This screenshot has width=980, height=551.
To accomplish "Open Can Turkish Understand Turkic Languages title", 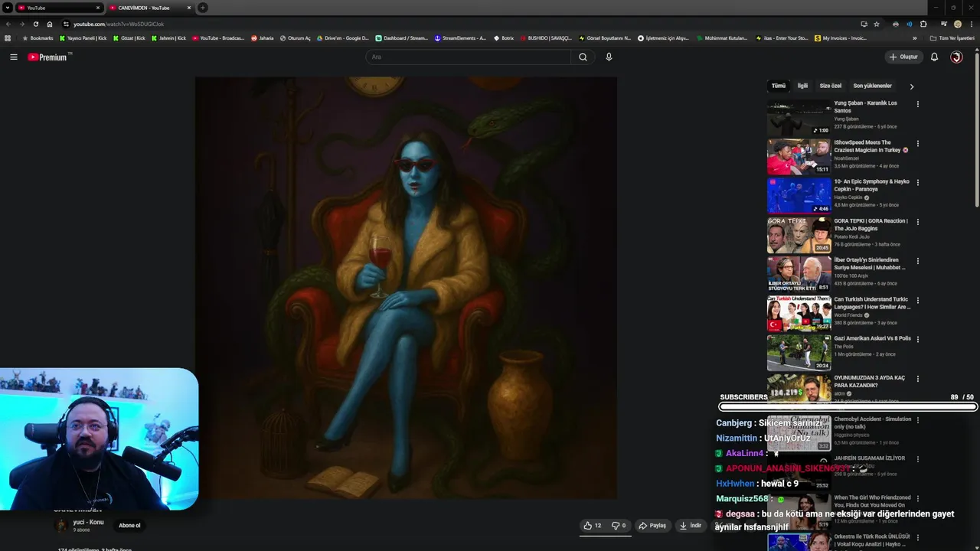I will pos(872,303).
